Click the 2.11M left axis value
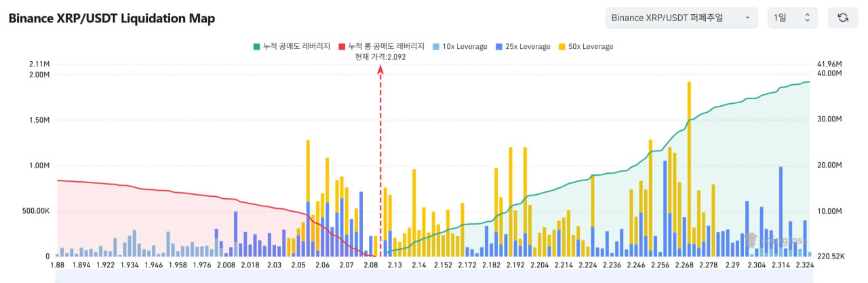The height and width of the screenshot is (283, 868). [x=39, y=64]
